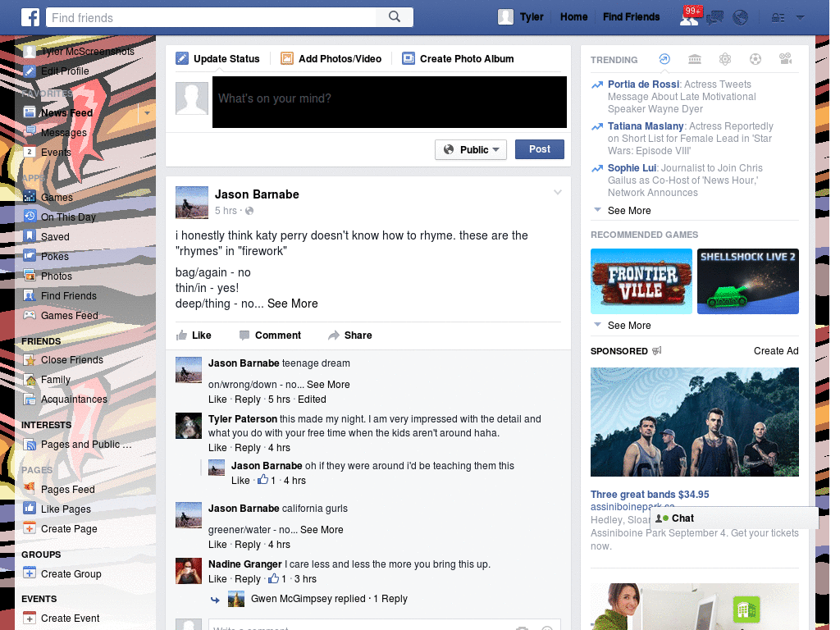Select the Add Photos/Video tab

click(x=331, y=58)
